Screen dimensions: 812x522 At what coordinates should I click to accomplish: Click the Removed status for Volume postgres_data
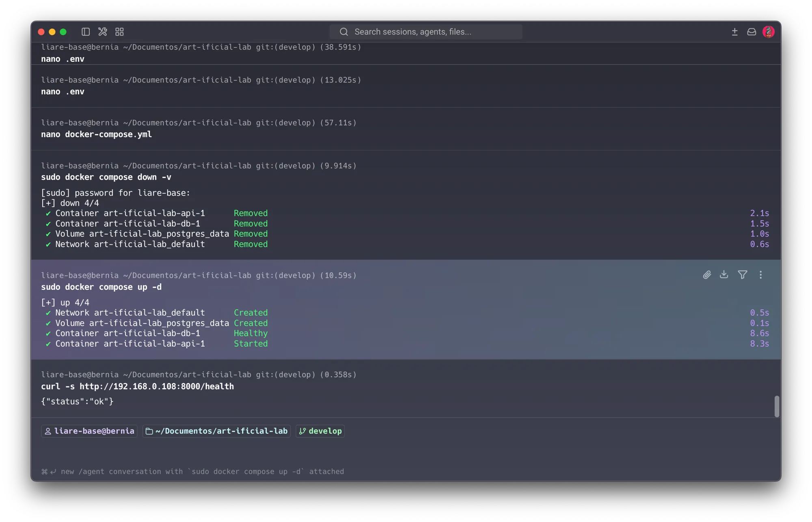click(x=251, y=234)
